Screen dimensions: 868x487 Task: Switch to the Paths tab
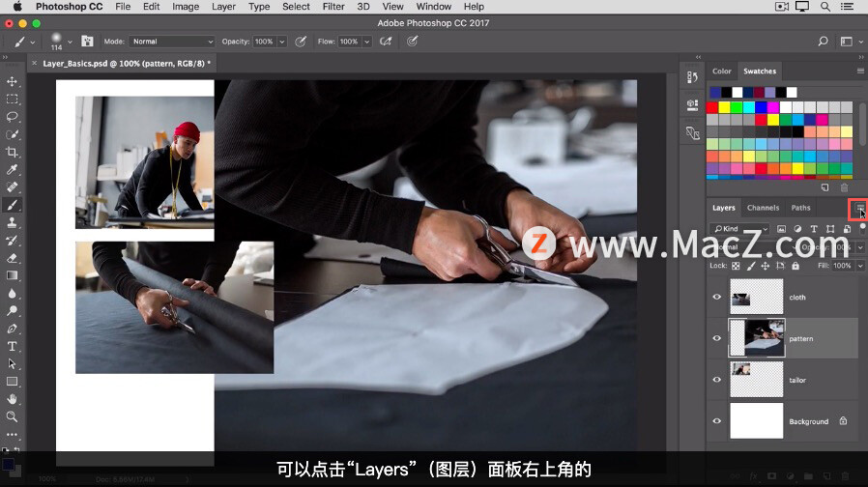[x=800, y=208]
